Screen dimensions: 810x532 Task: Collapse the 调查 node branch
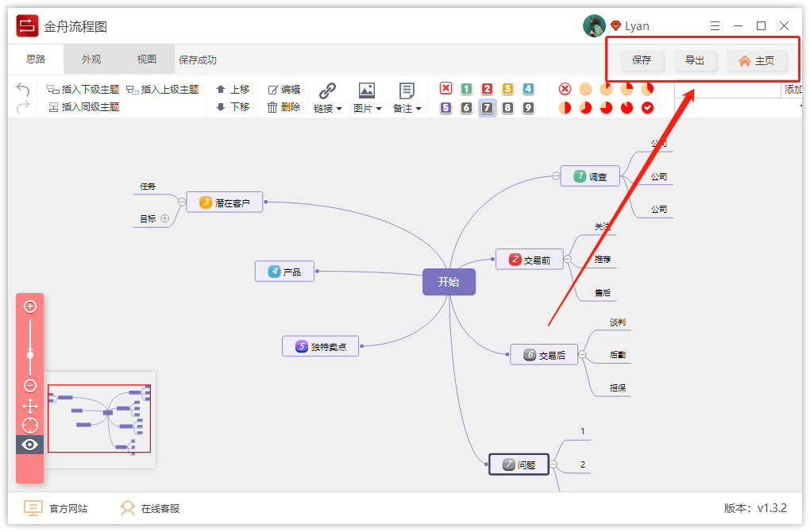click(x=556, y=176)
